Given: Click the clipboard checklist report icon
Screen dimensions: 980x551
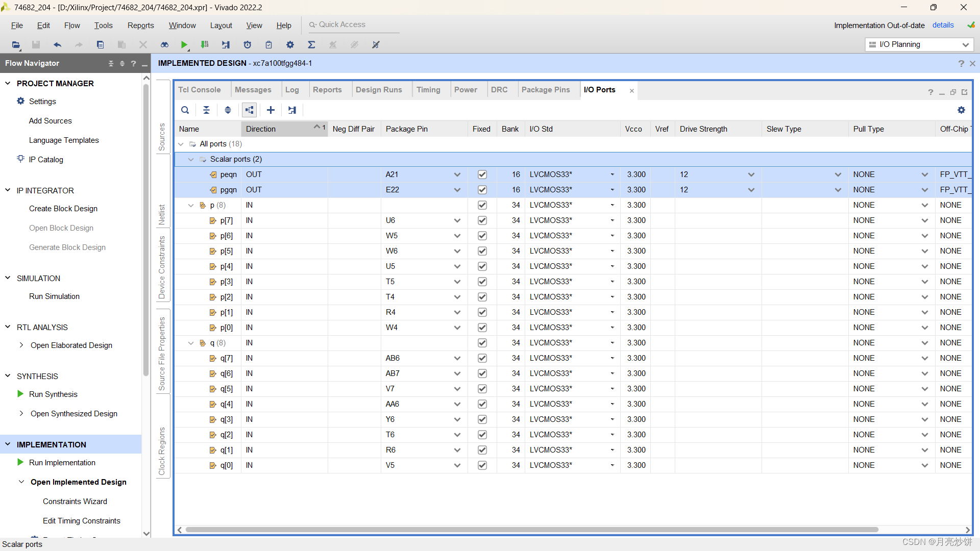Looking at the screenshot, I should (268, 45).
